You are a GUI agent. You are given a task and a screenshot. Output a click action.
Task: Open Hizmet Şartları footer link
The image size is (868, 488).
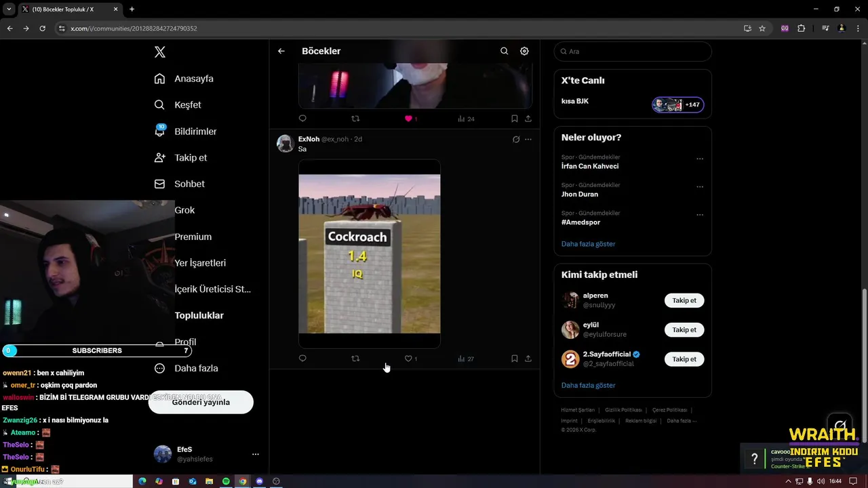click(x=578, y=410)
